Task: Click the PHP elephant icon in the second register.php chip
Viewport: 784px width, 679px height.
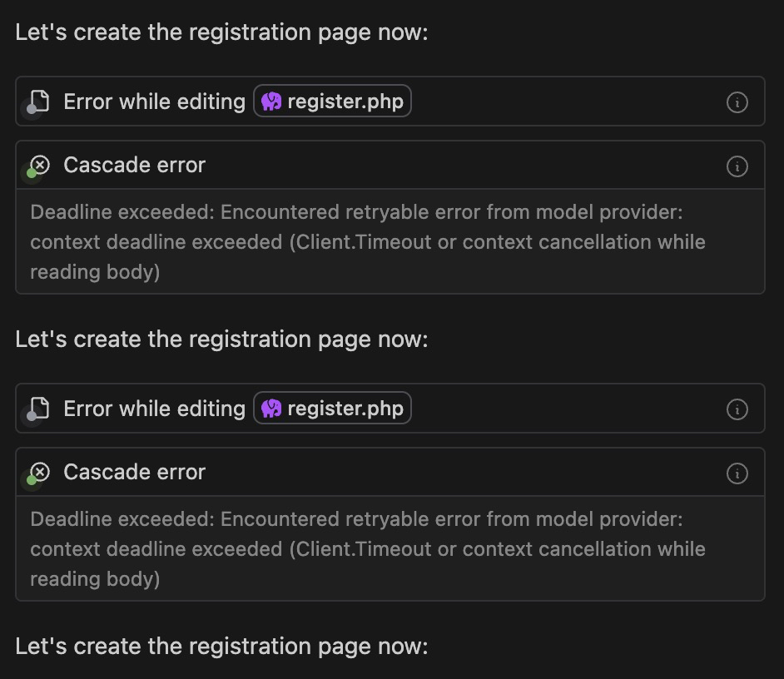Action: click(271, 409)
